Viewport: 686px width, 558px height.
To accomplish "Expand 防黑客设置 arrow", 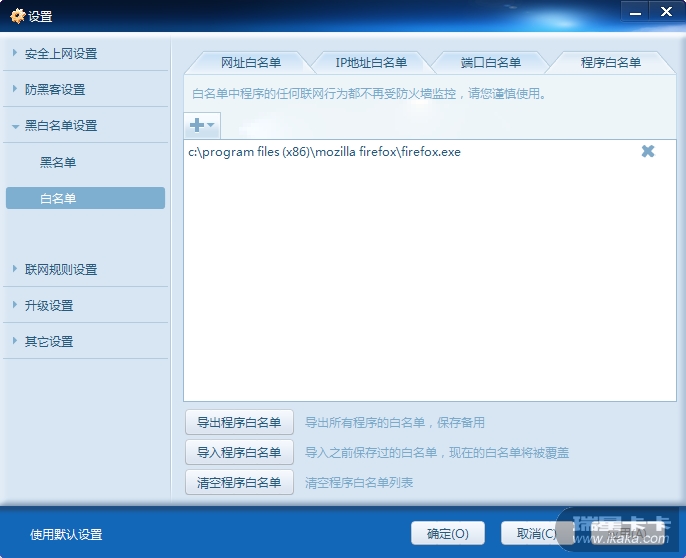I will (15, 89).
